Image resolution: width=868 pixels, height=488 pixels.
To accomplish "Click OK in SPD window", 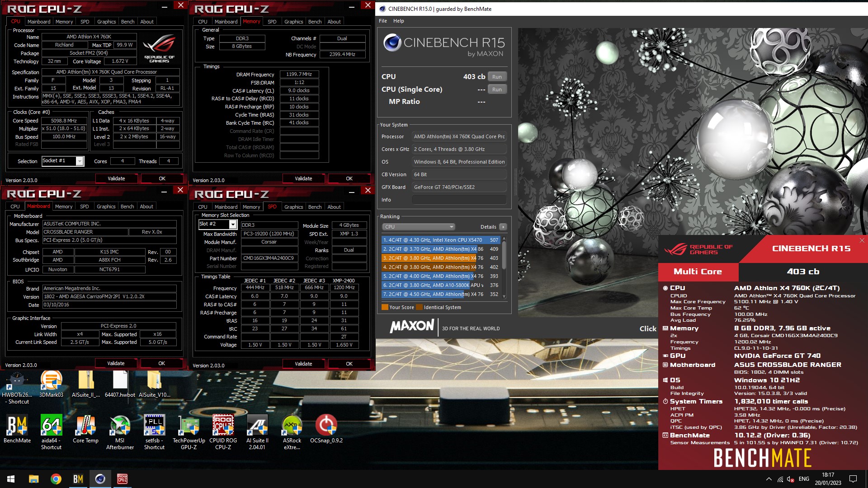I will pyautogui.click(x=349, y=364).
